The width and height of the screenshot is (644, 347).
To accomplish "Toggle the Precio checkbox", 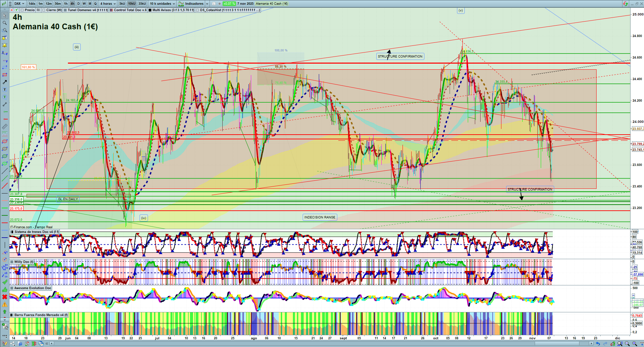I will pyautogui.click(x=22, y=10).
